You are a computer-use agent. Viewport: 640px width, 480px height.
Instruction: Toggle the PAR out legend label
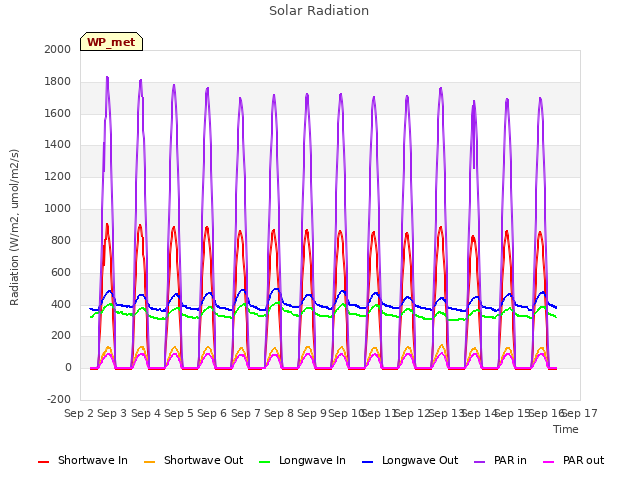click(583, 460)
